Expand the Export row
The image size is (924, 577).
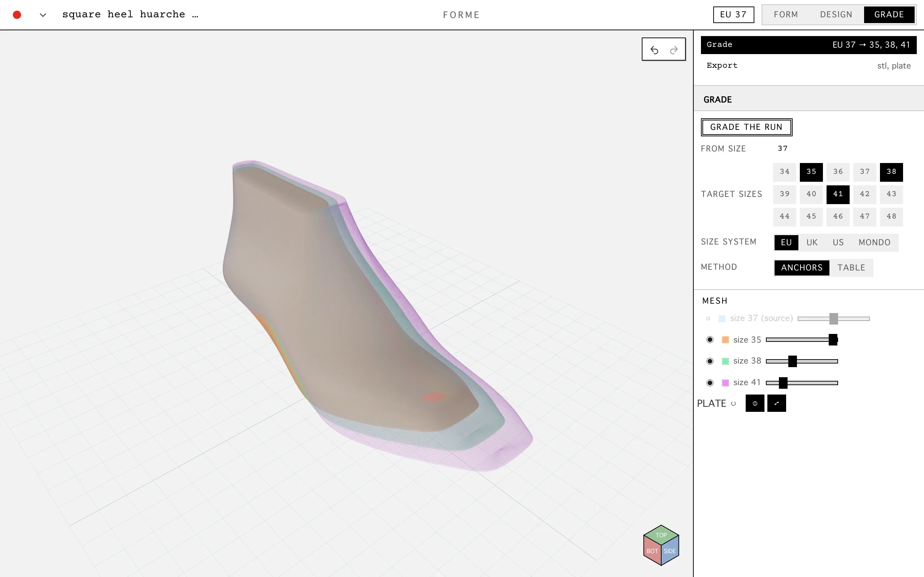pos(809,66)
